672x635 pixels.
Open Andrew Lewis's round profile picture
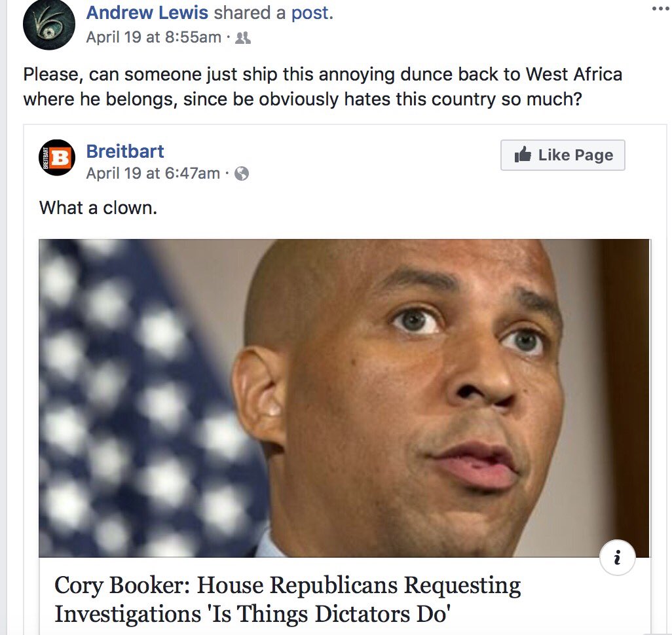[49, 25]
